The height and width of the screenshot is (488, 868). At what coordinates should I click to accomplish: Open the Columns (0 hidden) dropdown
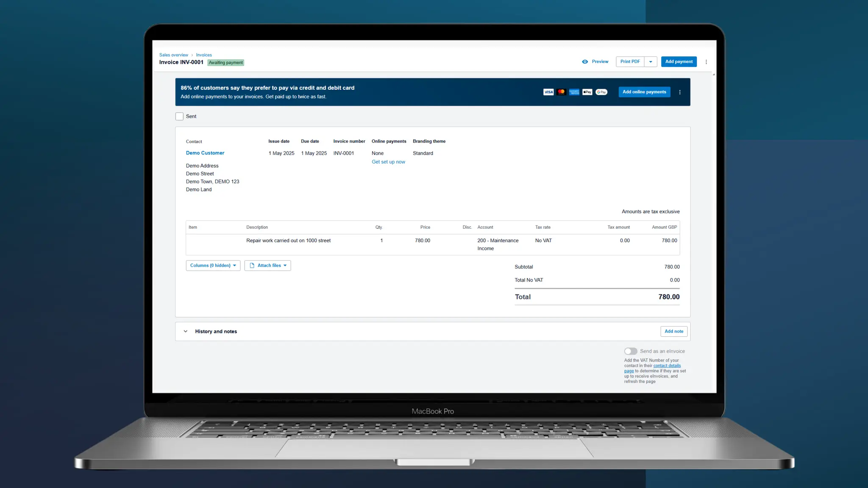(213, 266)
